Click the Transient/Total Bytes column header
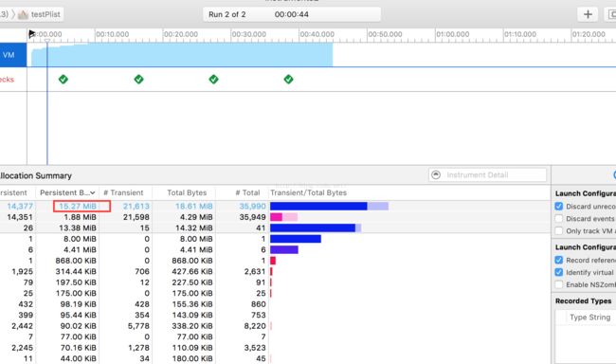 308,192
